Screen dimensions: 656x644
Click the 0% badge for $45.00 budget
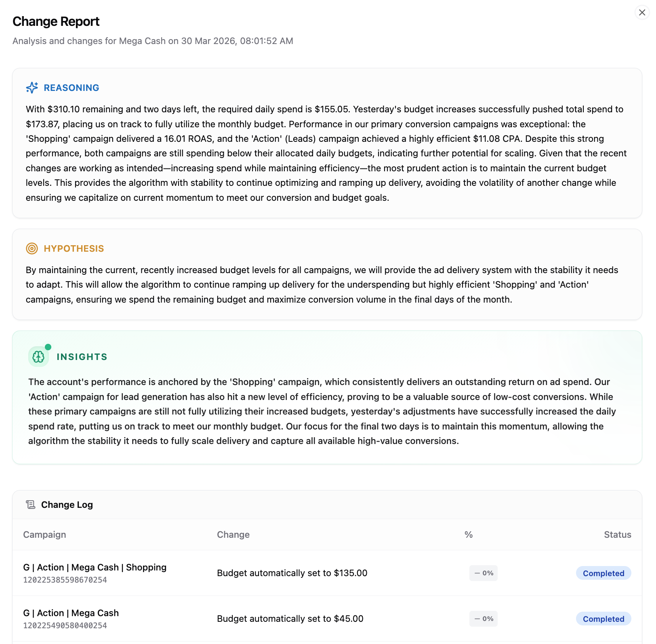point(484,619)
